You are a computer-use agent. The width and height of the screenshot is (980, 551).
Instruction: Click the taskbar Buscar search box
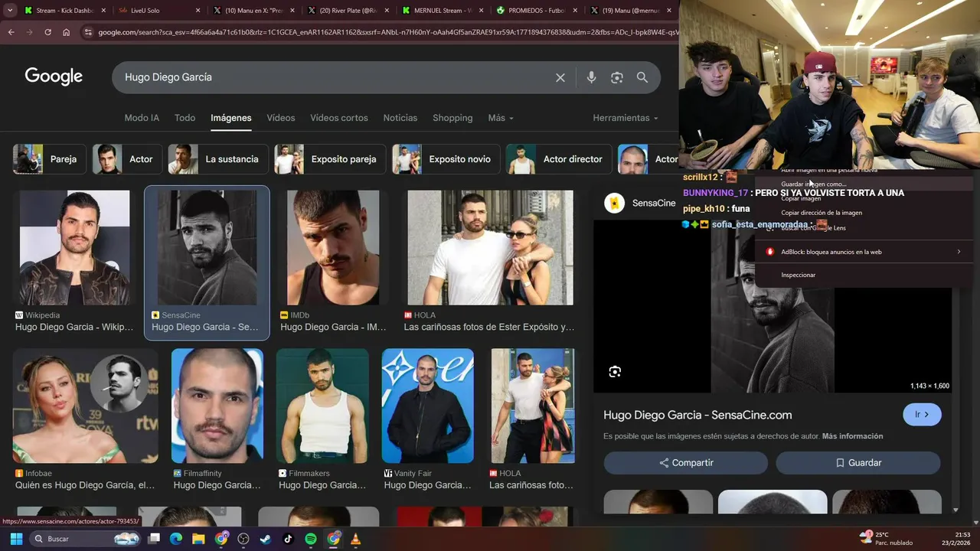pyautogui.click(x=84, y=539)
